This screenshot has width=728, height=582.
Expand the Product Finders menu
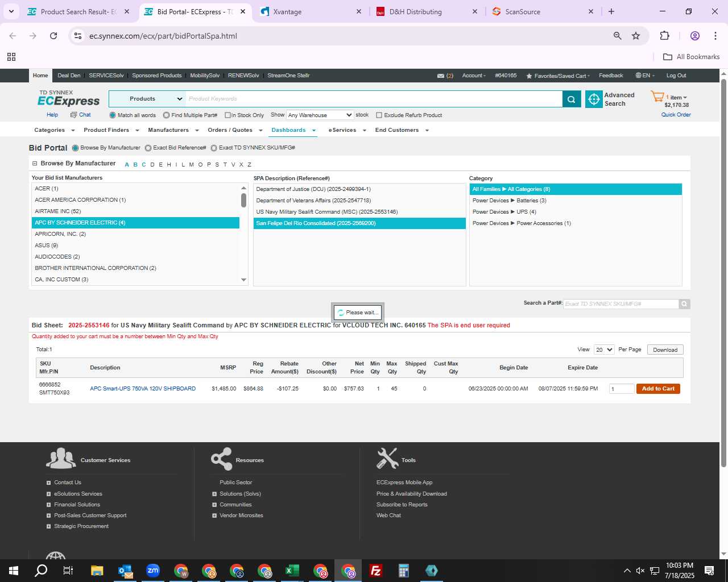tap(111, 130)
